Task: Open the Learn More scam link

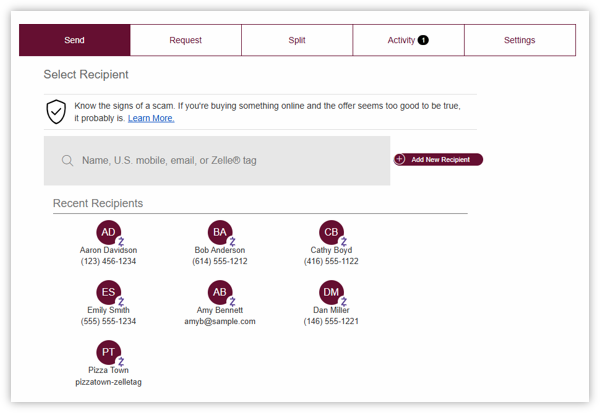Action: [x=151, y=118]
